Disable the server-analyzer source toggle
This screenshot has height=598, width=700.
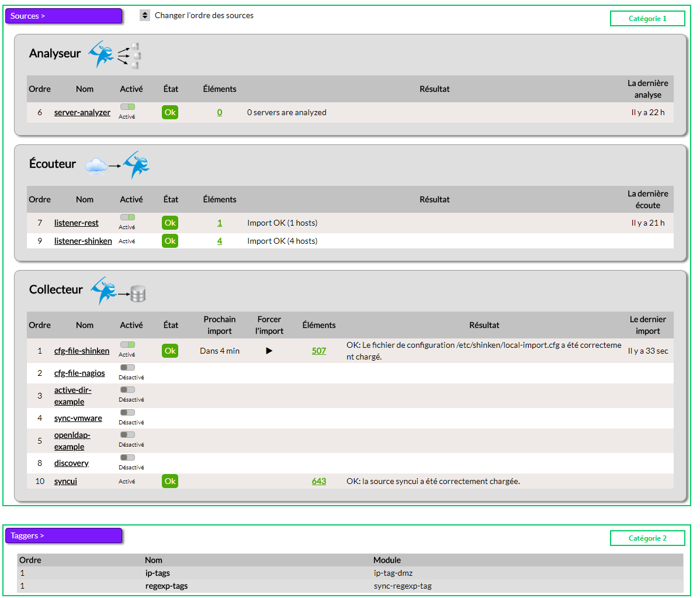(127, 107)
